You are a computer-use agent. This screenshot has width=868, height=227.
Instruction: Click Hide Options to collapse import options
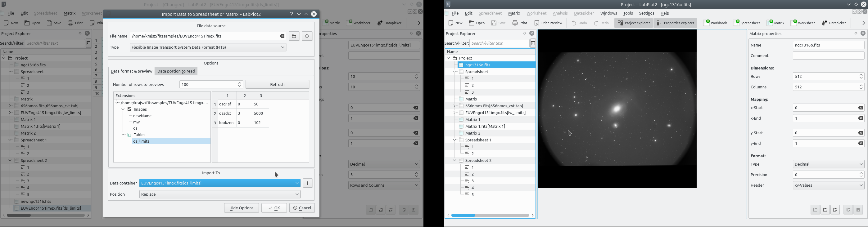tap(241, 208)
